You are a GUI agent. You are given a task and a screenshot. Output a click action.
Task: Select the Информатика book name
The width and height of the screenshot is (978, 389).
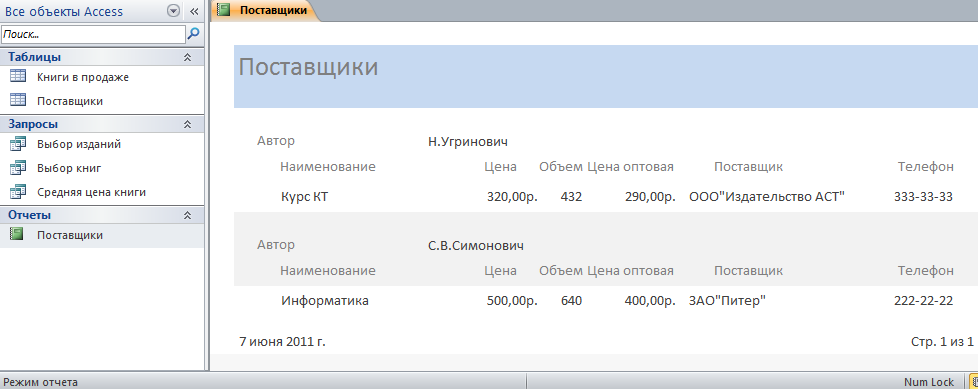(325, 300)
